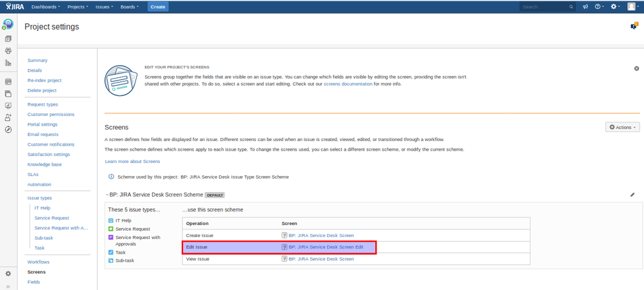The image size is (644, 290).
Task: Dismiss the Edit Your Project's Screens banner
Action: [x=637, y=68]
